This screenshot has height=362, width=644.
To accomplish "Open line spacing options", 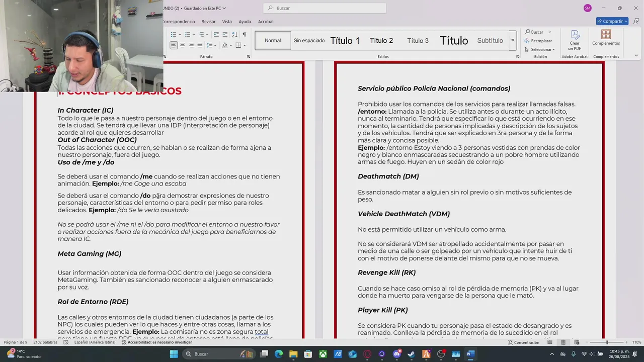I will 211,45.
